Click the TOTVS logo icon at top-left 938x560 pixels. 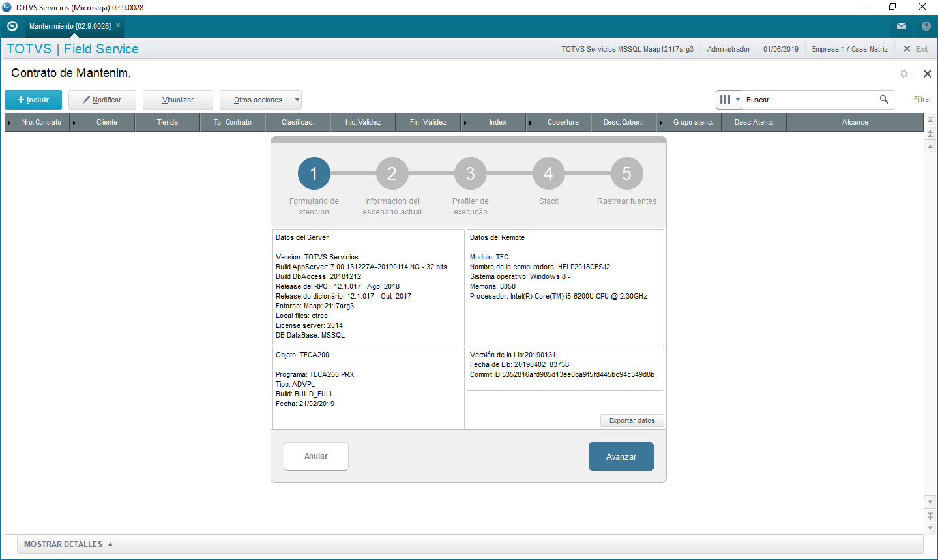click(x=12, y=26)
